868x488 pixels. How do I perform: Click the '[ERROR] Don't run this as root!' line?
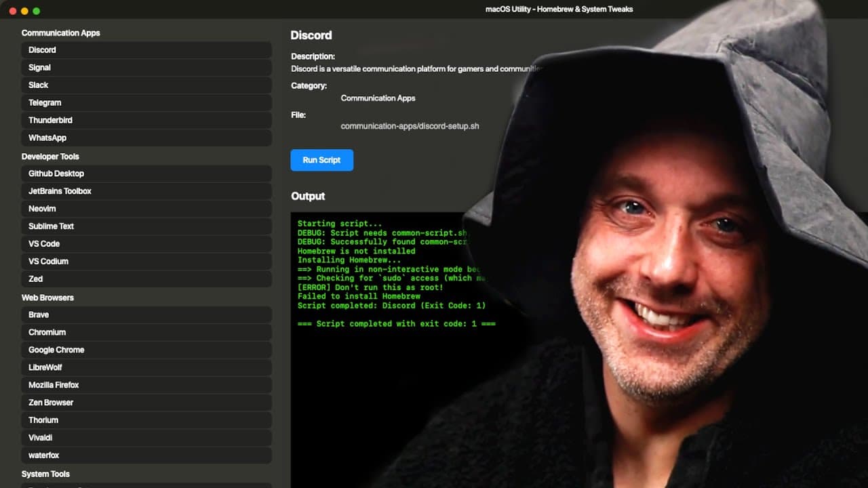370,287
